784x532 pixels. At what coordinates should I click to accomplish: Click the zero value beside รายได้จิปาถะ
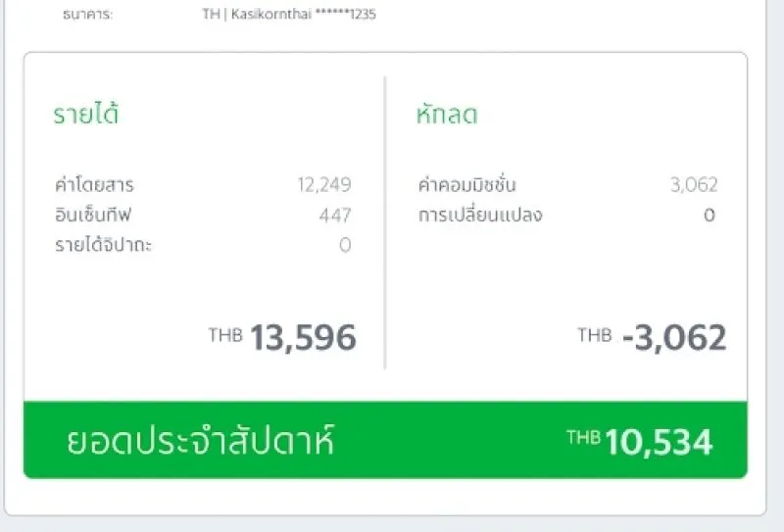345,245
